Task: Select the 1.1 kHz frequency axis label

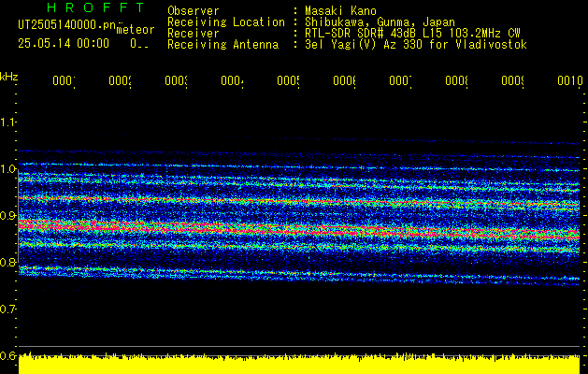Action: click(7, 122)
